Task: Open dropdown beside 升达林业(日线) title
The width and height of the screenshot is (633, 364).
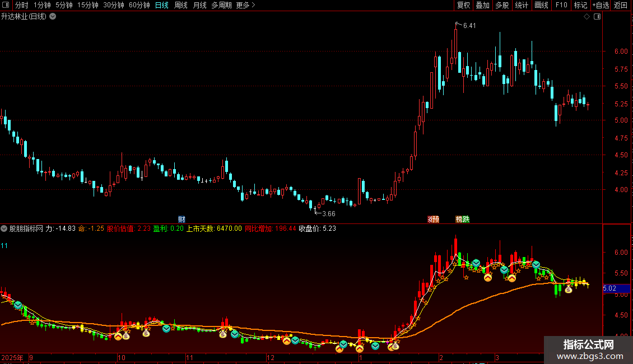Action: click(53, 17)
